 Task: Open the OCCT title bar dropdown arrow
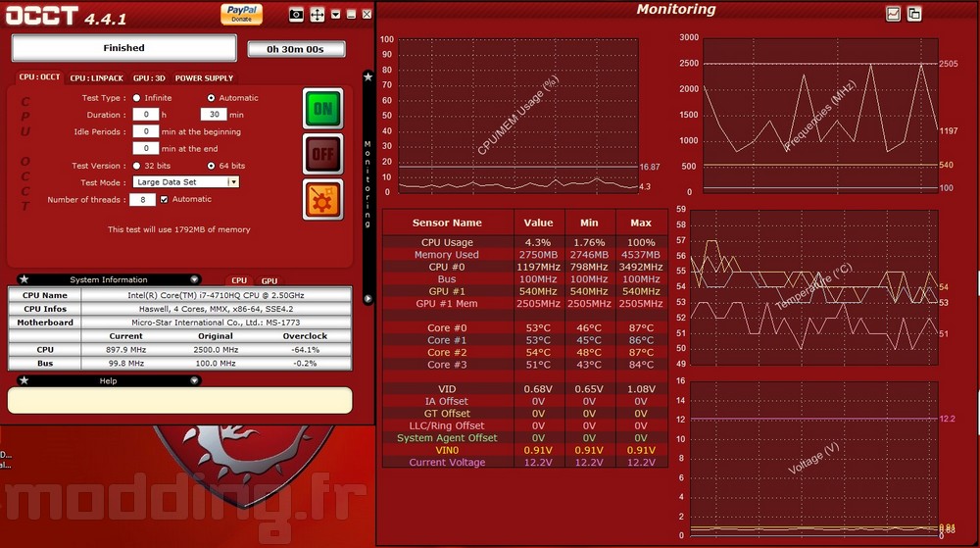pos(335,15)
